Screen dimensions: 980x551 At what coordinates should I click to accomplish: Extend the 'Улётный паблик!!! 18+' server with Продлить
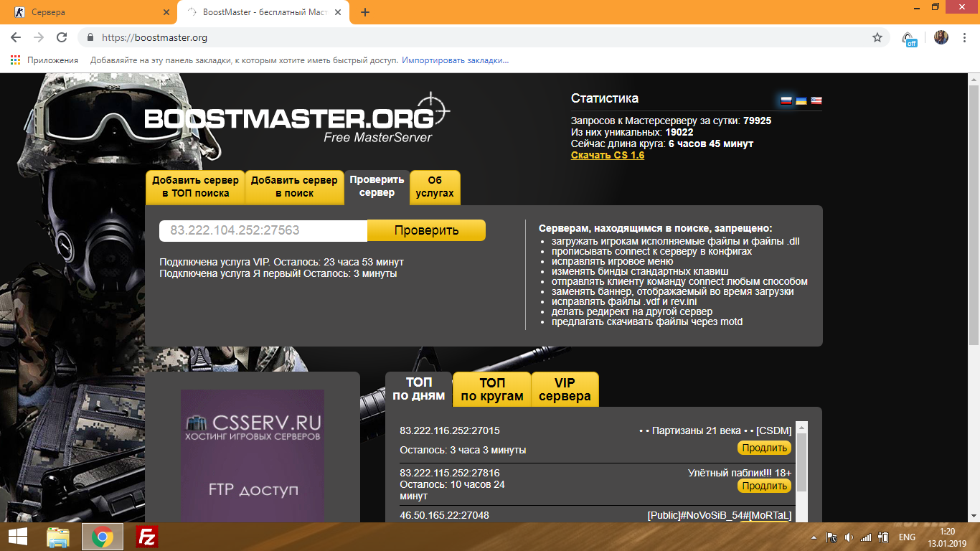pyautogui.click(x=764, y=486)
